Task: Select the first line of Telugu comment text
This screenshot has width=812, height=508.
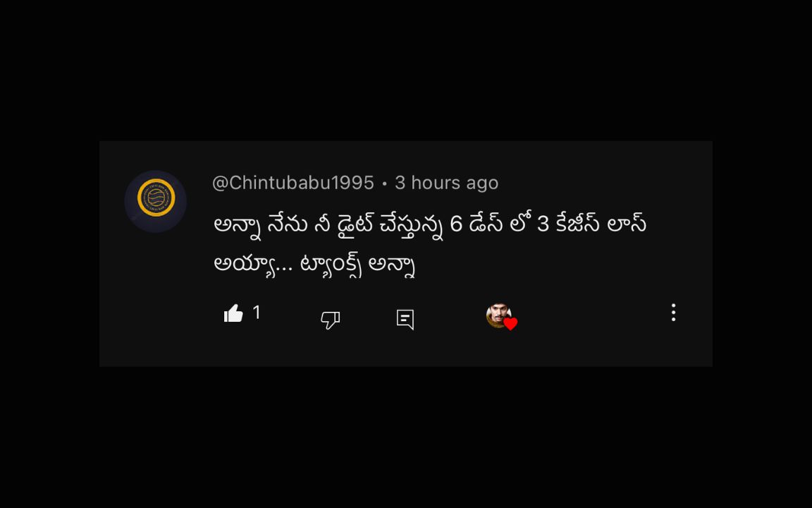Action: coord(430,225)
